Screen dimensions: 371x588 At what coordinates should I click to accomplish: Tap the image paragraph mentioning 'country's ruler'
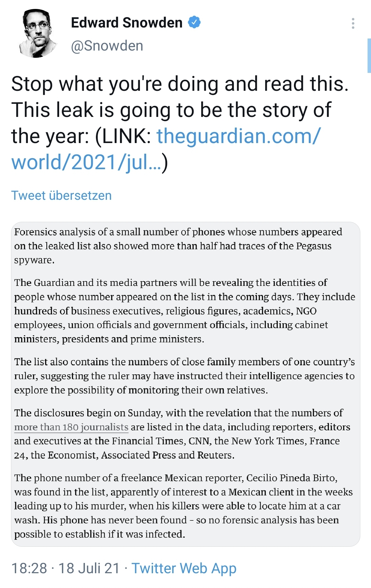coord(184,376)
